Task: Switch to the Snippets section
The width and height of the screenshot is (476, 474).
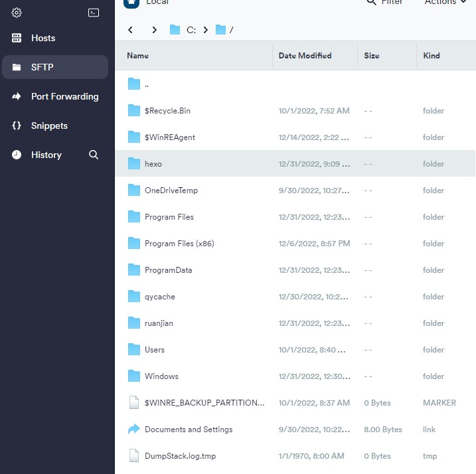Action: 49,125
